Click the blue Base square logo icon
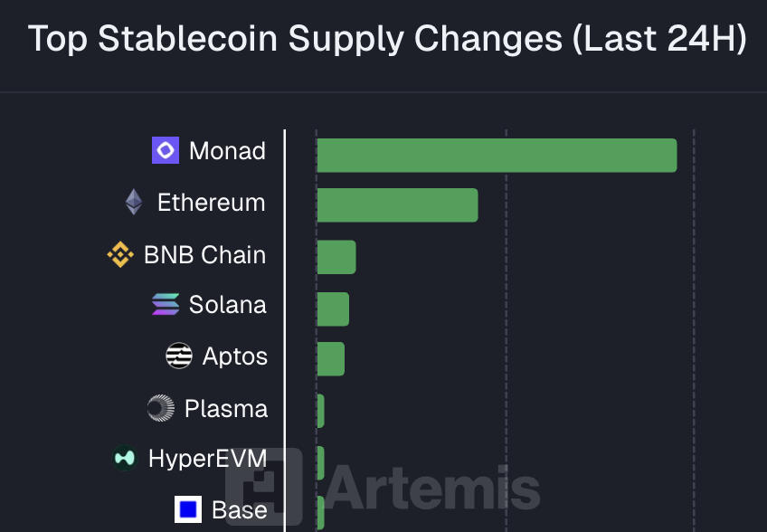 click(x=188, y=510)
